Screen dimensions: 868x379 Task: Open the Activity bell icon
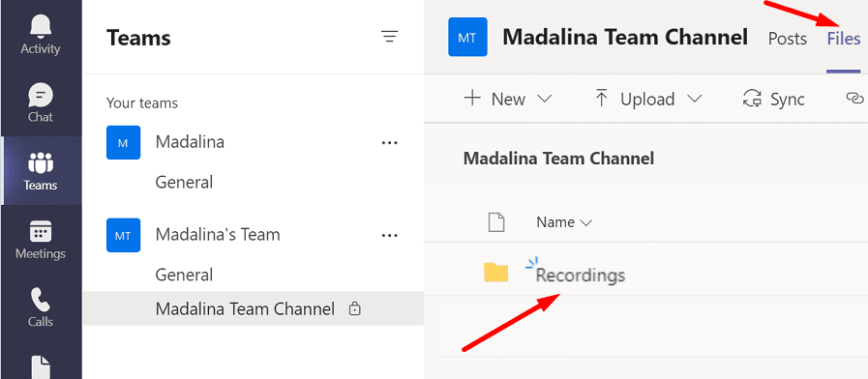(41, 26)
